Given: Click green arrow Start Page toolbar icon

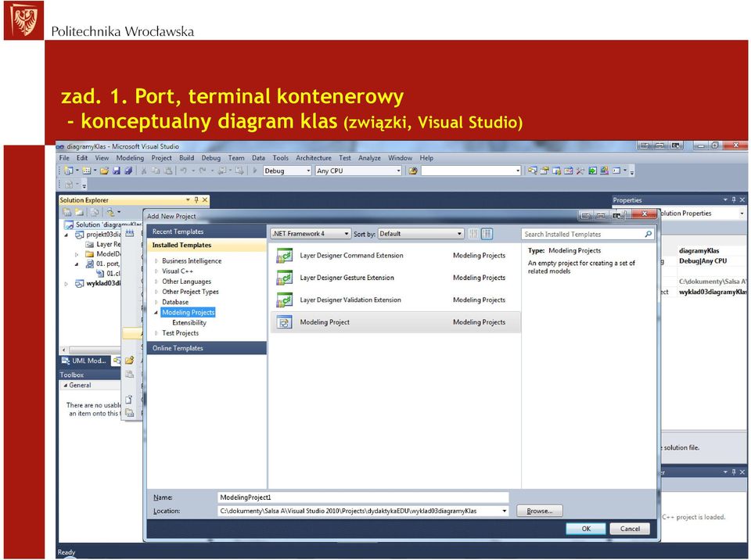Looking at the screenshot, I should (592, 171).
